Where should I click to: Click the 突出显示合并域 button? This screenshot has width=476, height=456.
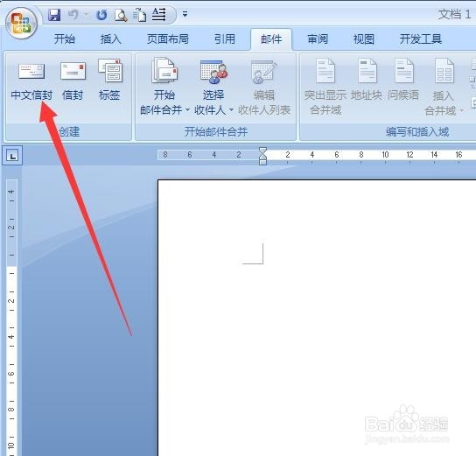[325, 88]
